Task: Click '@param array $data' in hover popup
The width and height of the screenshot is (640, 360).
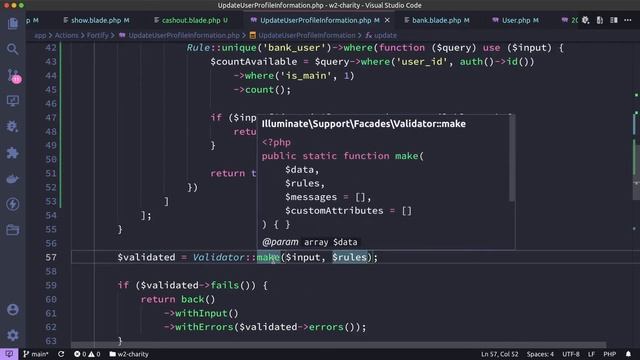Action: tap(310, 242)
